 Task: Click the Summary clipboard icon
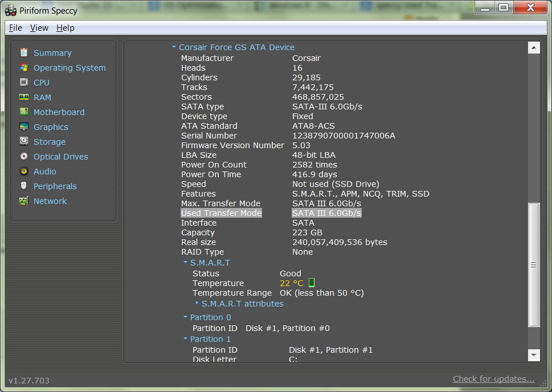23,52
